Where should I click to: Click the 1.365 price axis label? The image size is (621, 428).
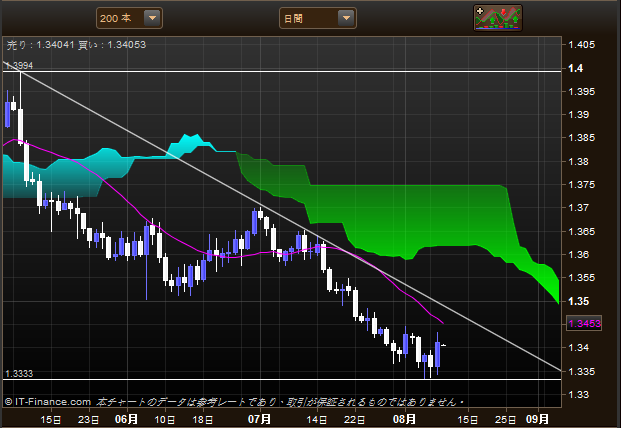pyautogui.click(x=581, y=232)
